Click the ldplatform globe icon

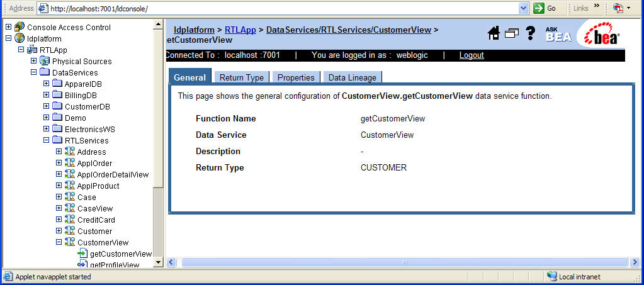[x=20, y=38]
